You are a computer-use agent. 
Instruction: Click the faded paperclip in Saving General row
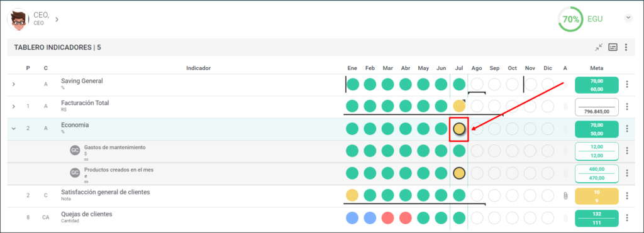click(565, 85)
